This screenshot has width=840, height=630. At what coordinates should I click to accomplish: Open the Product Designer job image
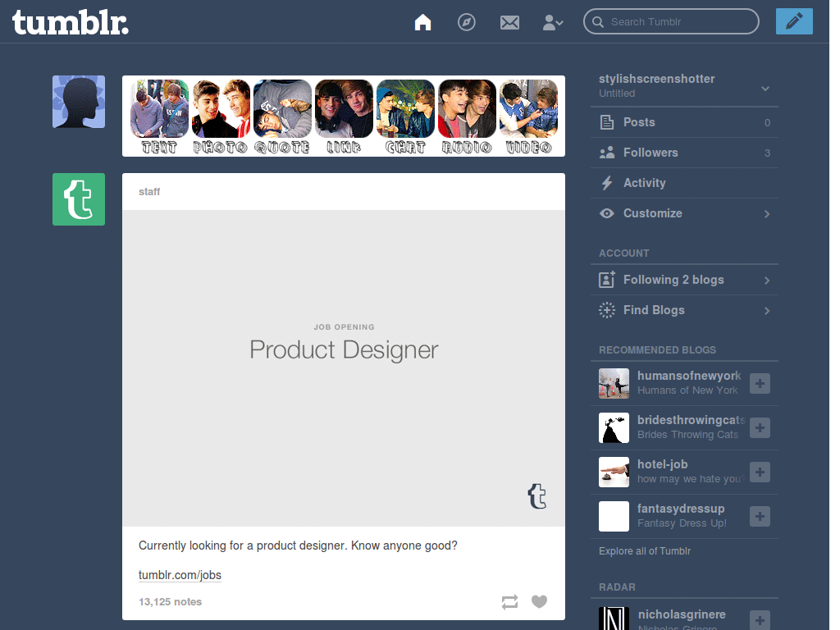click(x=344, y=368)
